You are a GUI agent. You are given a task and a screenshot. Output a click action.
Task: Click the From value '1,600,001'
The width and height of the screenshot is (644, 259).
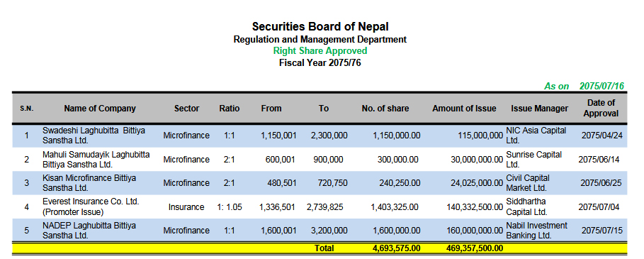[278, 231]
